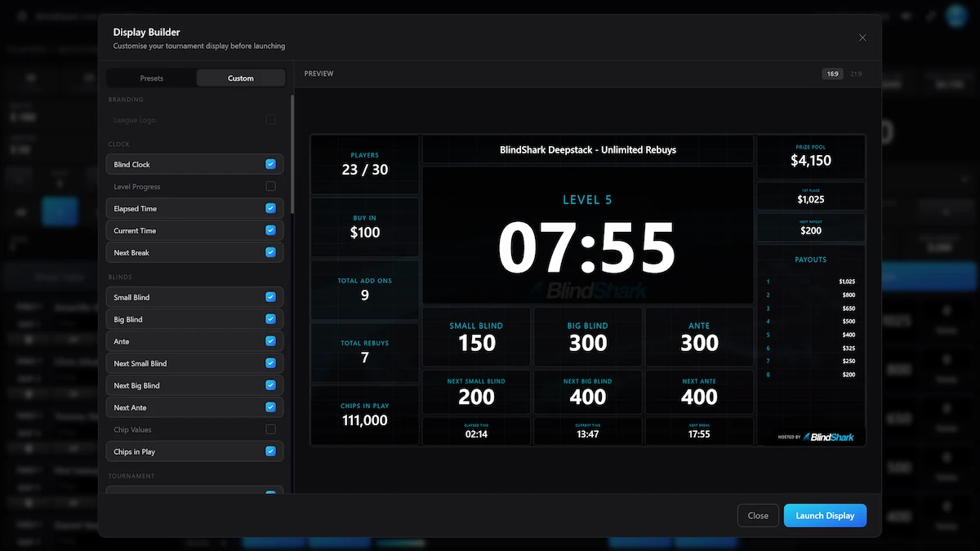Enable the Level Progress checkbox

click(270, 186)
